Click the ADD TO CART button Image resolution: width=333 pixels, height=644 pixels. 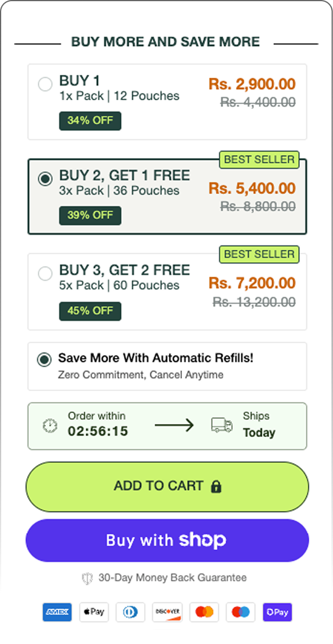[167, 487]
